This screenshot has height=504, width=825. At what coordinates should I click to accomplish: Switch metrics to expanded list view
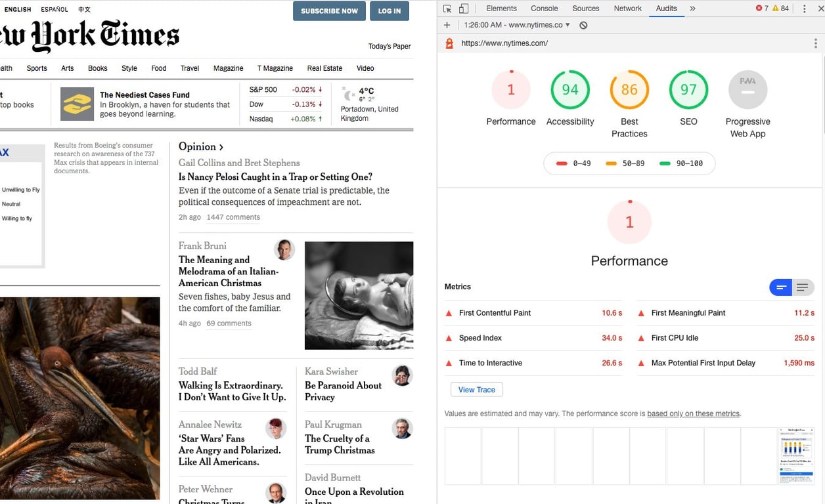(803, 287)
